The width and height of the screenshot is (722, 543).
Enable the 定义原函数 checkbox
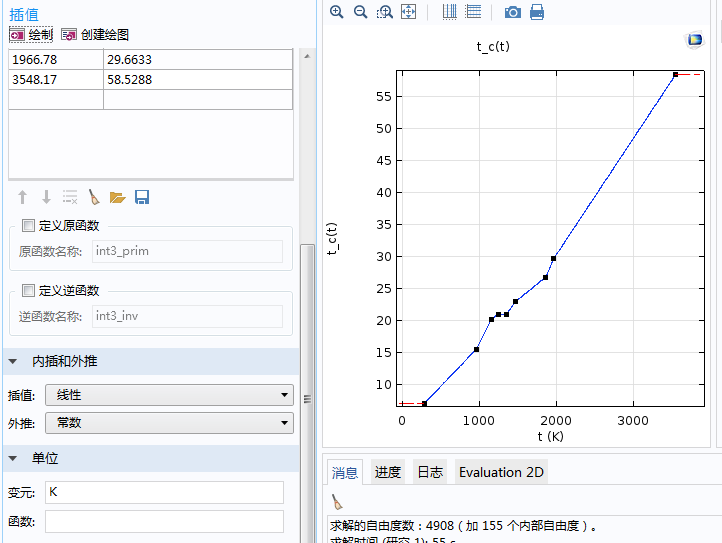click(x=28, y=226)
